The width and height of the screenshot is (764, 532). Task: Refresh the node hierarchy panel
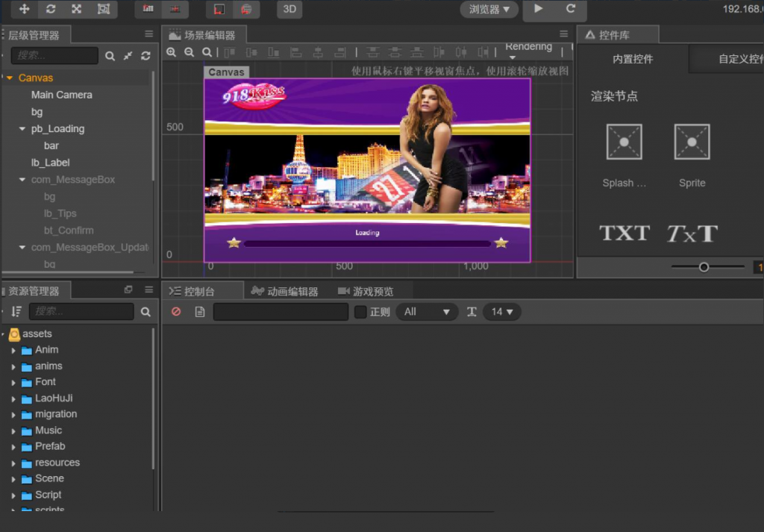tap(145, 56)
